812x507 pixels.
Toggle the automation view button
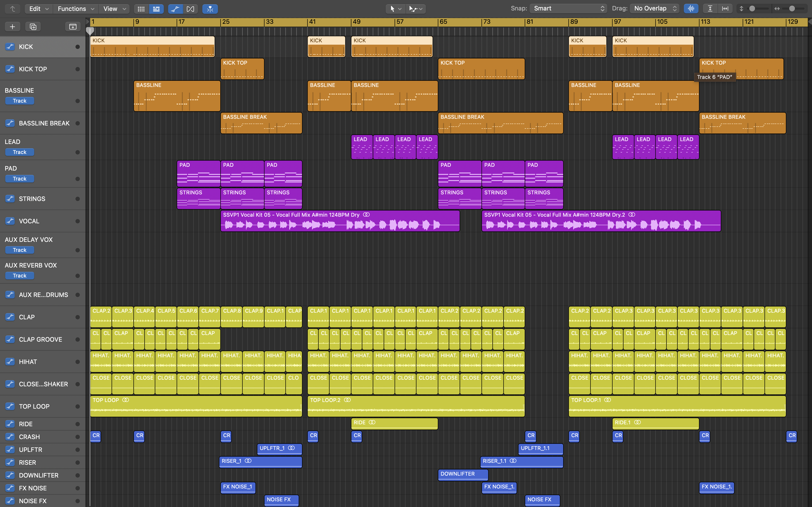point(175,9)
